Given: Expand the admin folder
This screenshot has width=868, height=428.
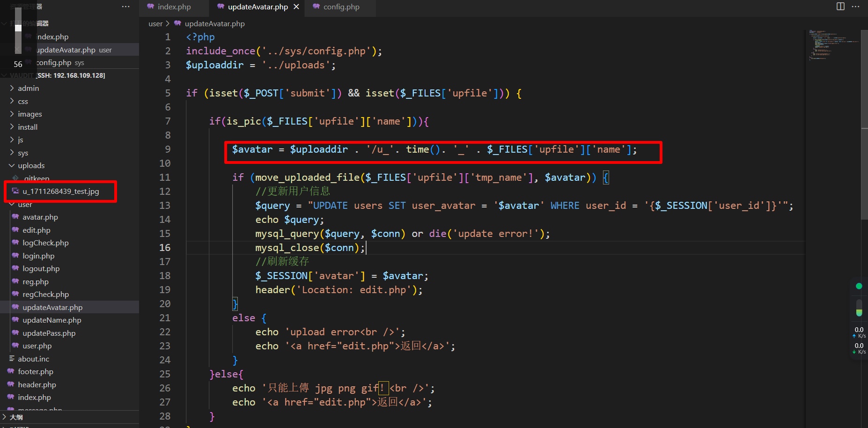Looking at the screenshot, I should (69, 88).
